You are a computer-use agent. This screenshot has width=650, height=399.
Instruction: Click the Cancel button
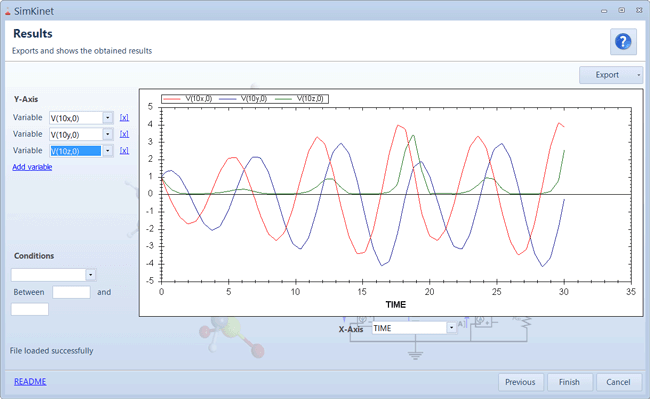618,382
